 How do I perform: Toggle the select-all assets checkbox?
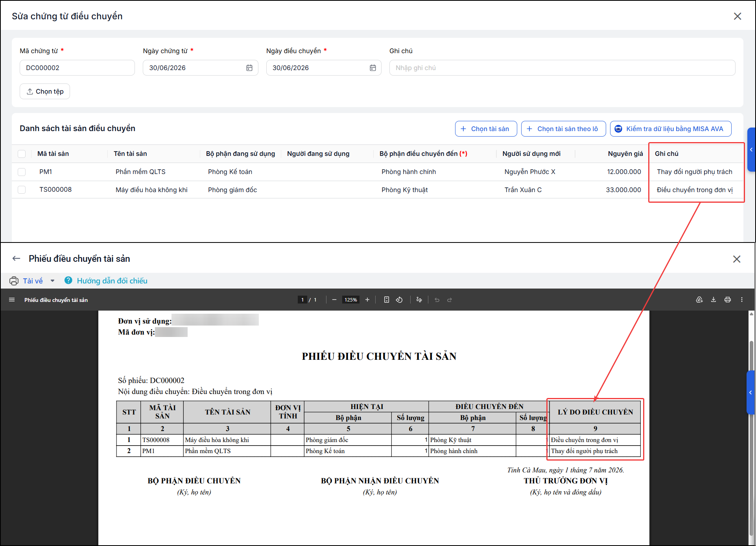(22, 154)
